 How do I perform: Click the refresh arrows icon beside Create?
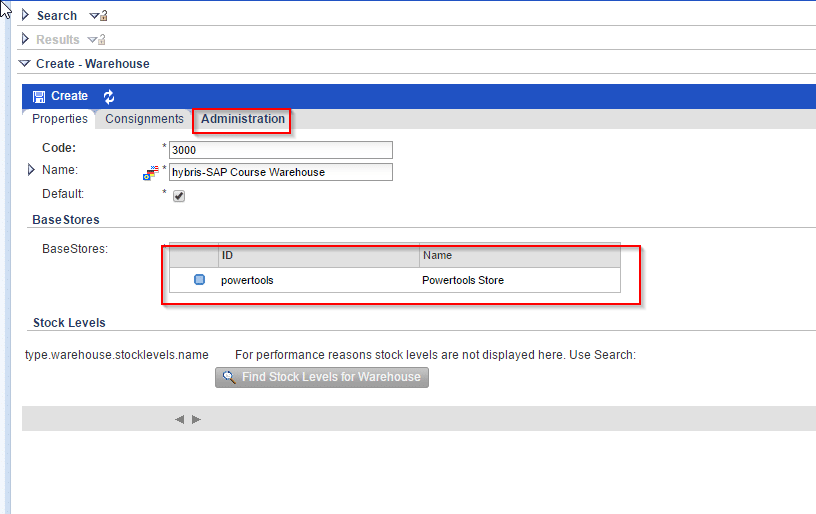pyautogui.click(x=109, y=96)
